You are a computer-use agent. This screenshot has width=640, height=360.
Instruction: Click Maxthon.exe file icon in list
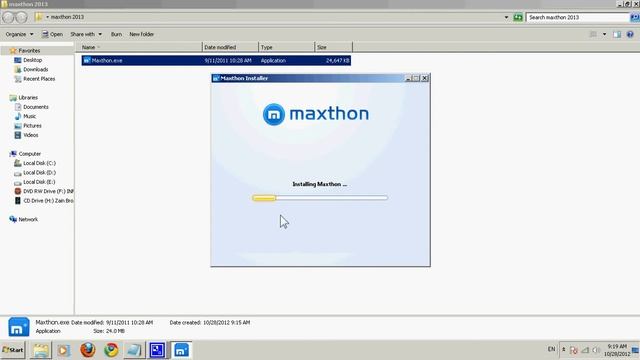point(87,60)
